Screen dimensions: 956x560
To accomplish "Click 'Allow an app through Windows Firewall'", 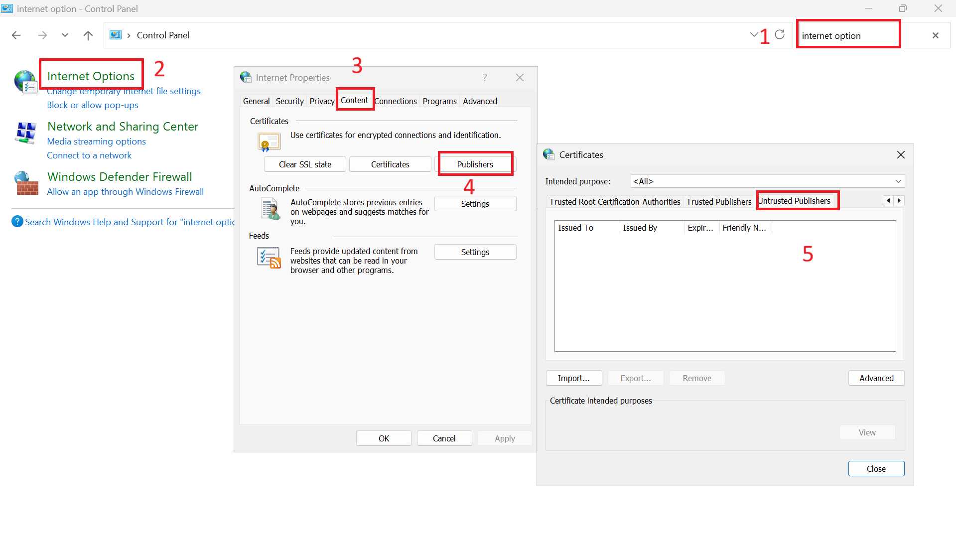I will pos(125,192).
